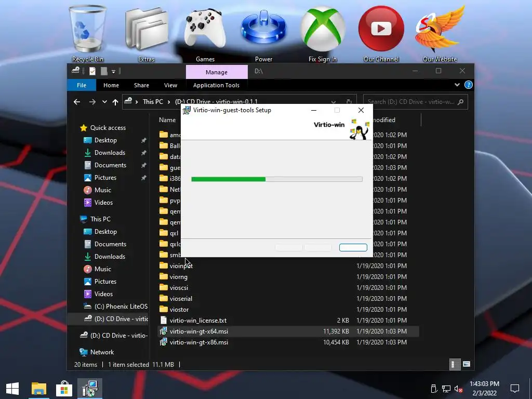Select the vioserial folder

tap(181, 299)
